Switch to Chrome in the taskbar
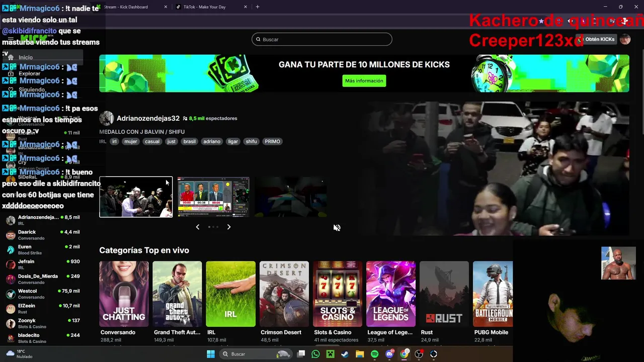The height and width of the screenshot is (362, 644). tap(405, 354)
